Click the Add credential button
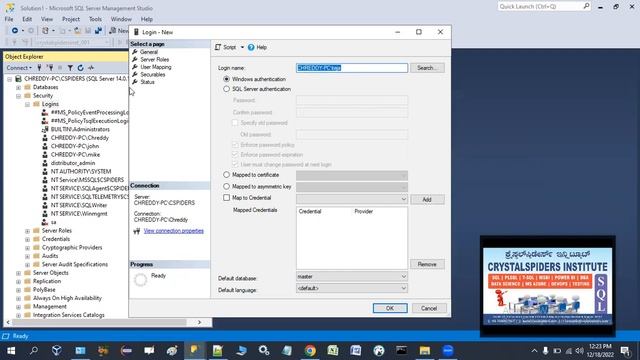640x360 pixels. [x=427, y=199]
